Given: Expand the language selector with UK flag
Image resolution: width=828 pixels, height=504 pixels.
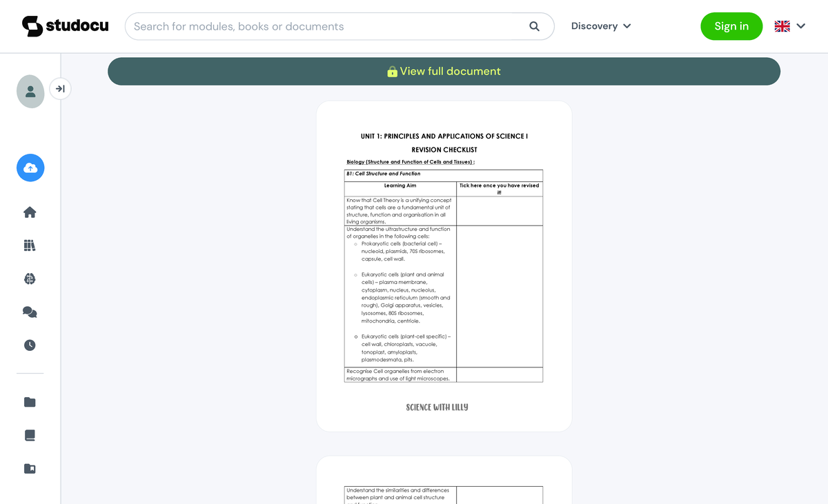Looking at the screenshot, I should (789, 26).
